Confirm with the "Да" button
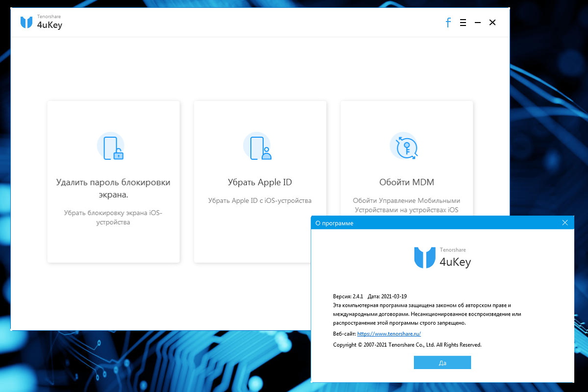588x392 pixels. (442, 363)
